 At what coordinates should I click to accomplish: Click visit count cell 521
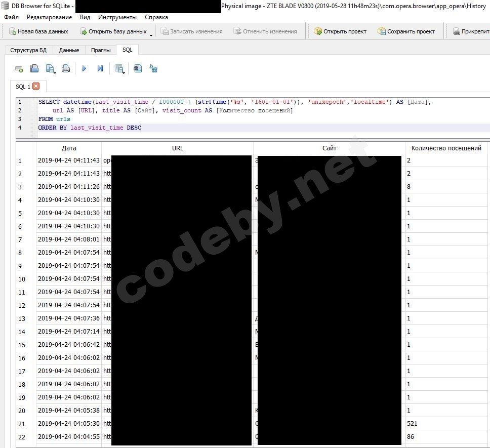click(x=447, y=424)
